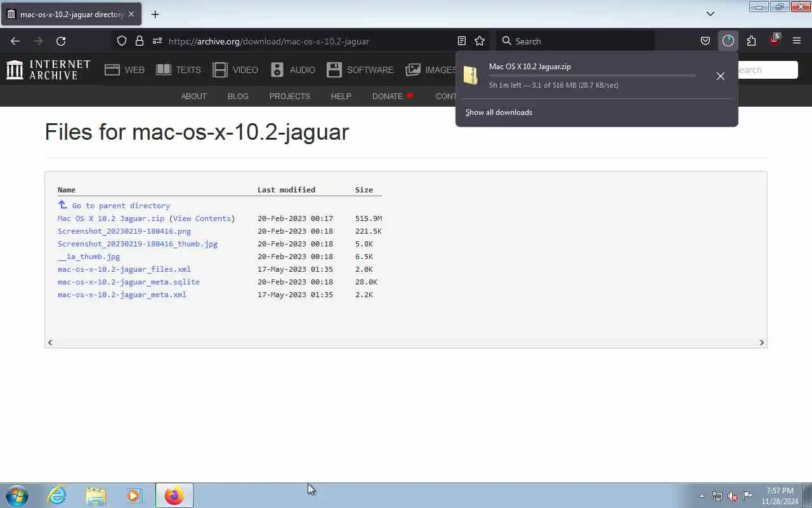The height and width of the screenshot is (508, 812).
Task: Open the Action Center flag icon
Action: pos(748,496)
